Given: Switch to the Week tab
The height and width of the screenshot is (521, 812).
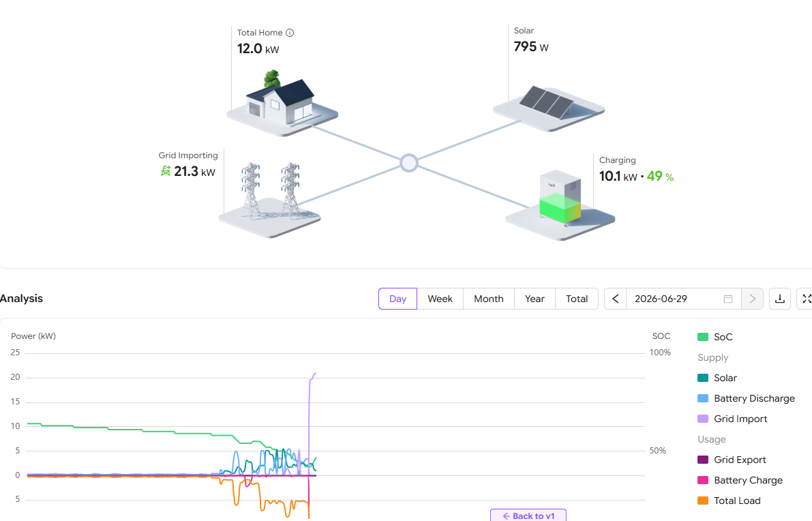Looking at the screenshot, I should [440, 299].
